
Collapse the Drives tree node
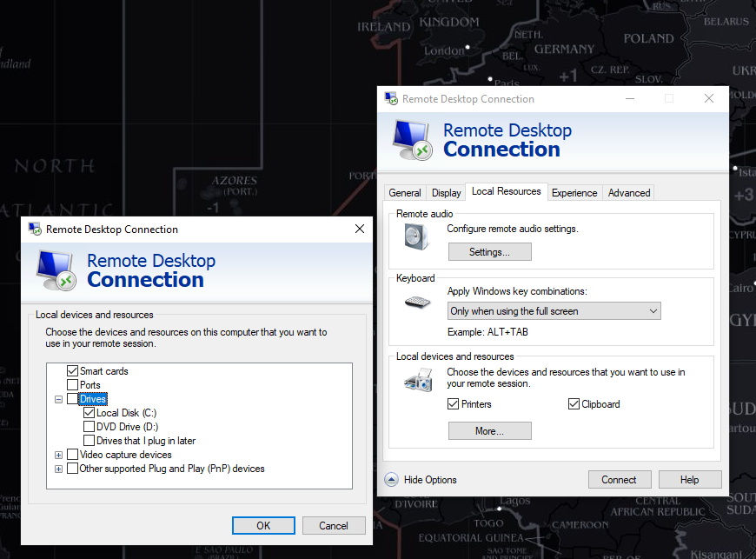[59, 399]
